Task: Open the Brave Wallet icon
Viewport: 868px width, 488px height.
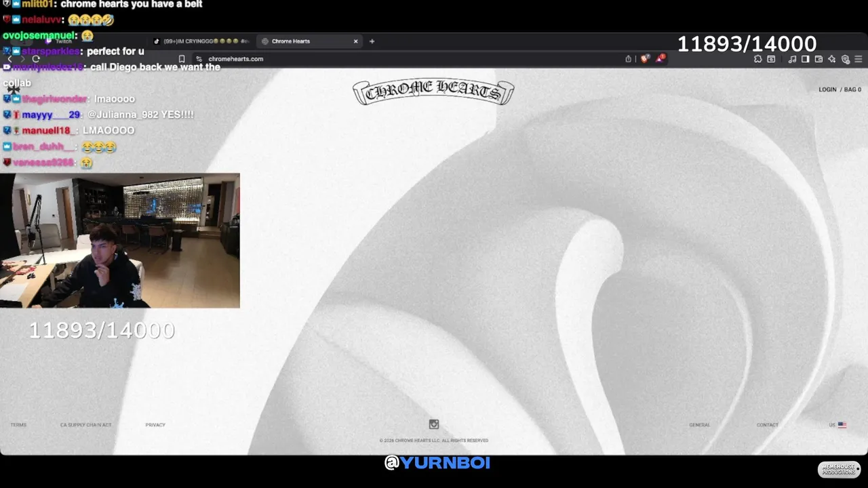Action: click(818, 59)
